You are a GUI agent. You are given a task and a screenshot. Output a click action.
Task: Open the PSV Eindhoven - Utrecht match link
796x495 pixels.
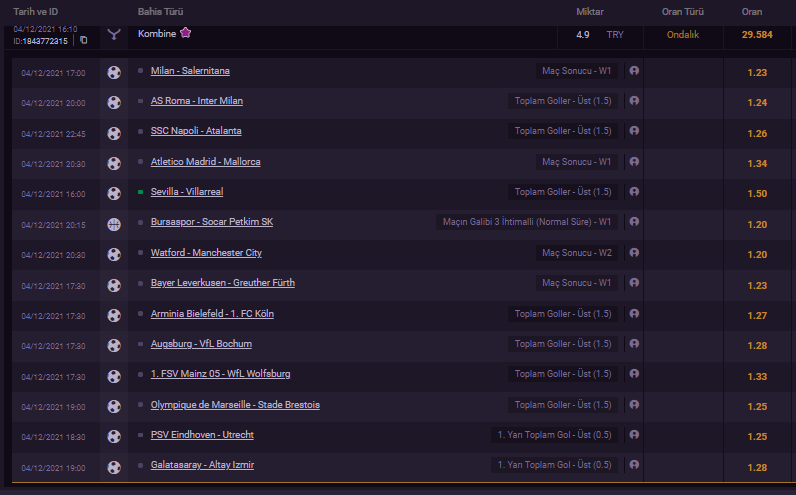(x=202, y=434)
